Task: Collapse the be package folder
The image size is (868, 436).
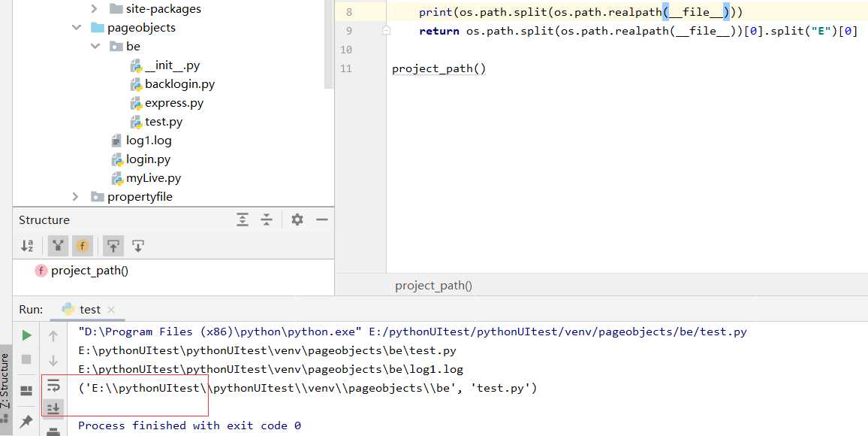Action: tap(95, 47)
